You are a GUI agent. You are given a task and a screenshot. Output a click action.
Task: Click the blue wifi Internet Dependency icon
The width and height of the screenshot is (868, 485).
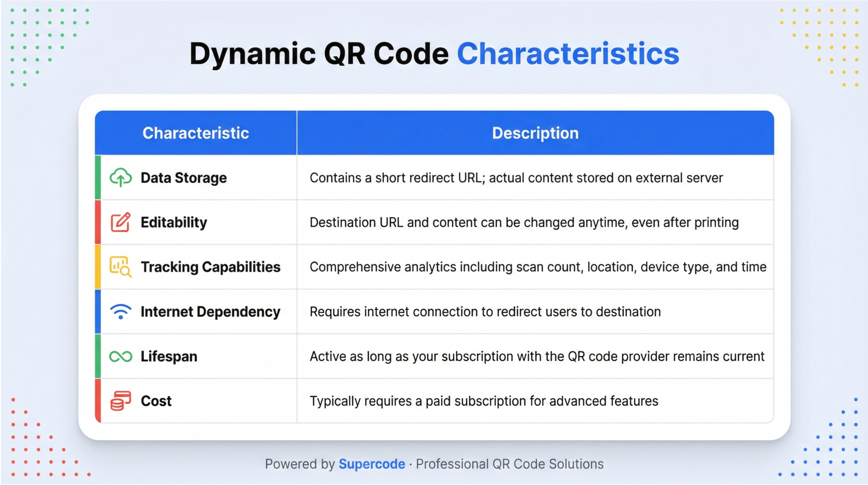tap(121, 311)
